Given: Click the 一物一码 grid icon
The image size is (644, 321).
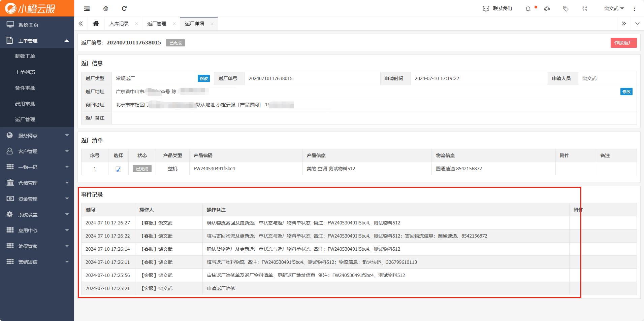Looking at the screenshot, I should 10,167.
